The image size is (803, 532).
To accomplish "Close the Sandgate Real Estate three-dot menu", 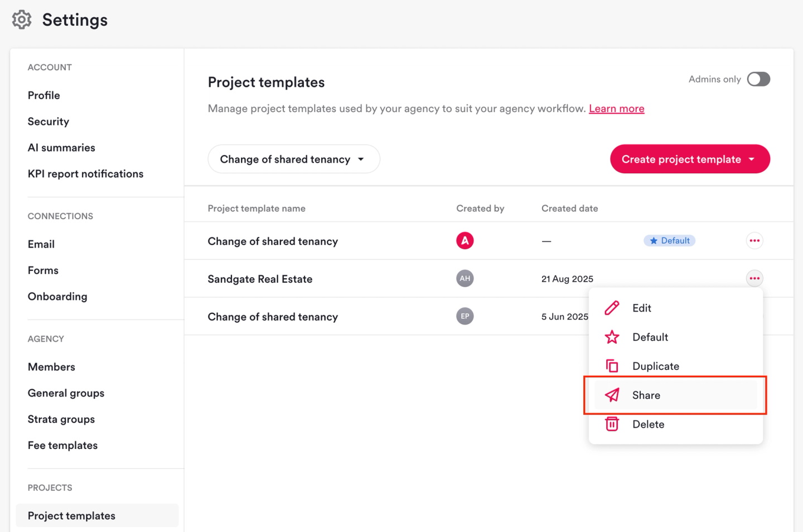I will coord(754,278).
